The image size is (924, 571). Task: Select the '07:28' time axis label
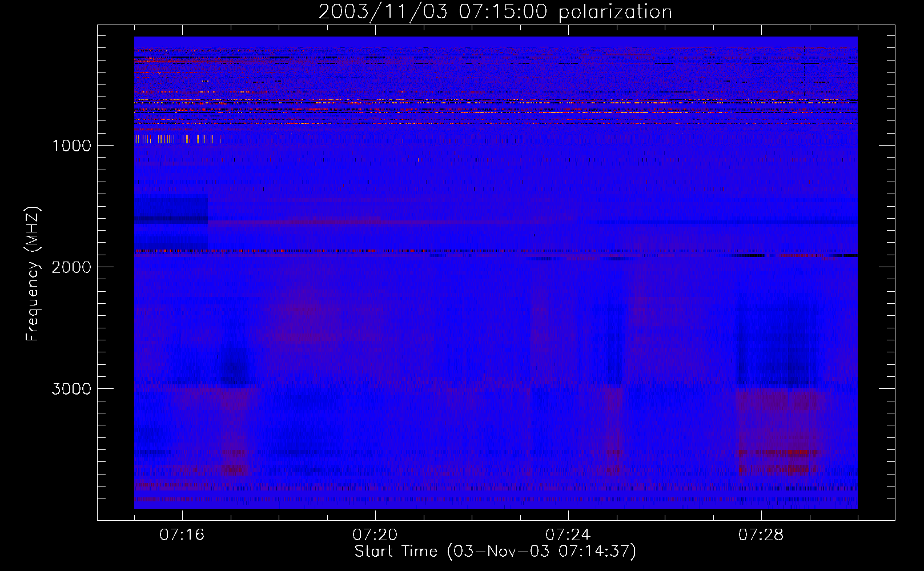tap(761, 535)
